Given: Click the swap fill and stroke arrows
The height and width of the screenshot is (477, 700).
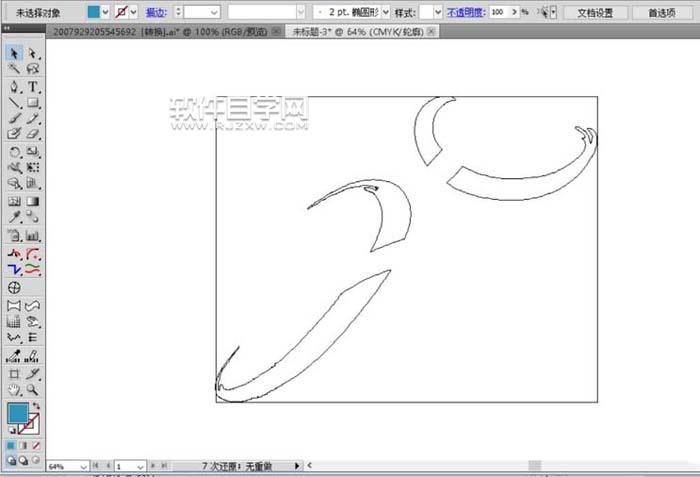Looking at the screenshot, I should (36, 406).
